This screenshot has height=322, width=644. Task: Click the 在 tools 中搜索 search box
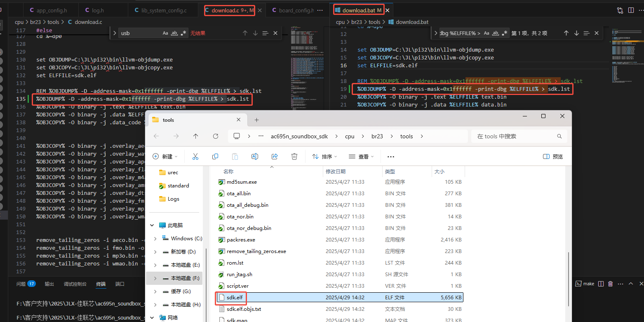pos(519,136)
